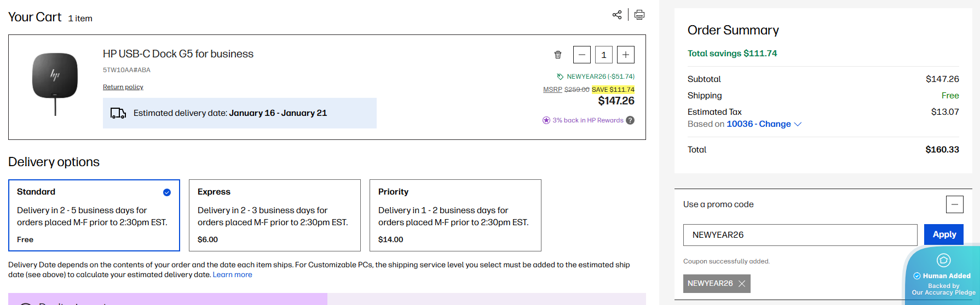The height and width of the screenshot is (305, 980).
Task: Remove the NEWYEAR26 coupon tag
Action: click(742, 284)
